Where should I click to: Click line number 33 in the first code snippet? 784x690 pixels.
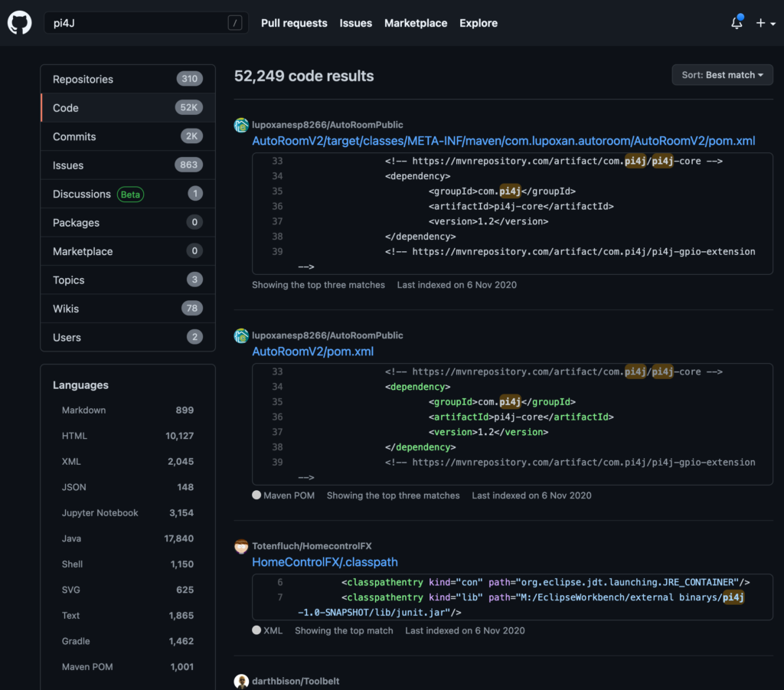277,161
